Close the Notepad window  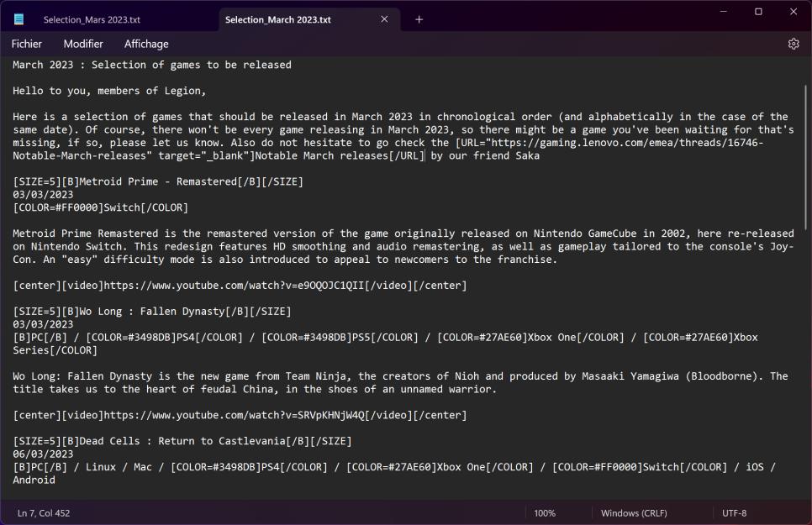pos(794,12)
